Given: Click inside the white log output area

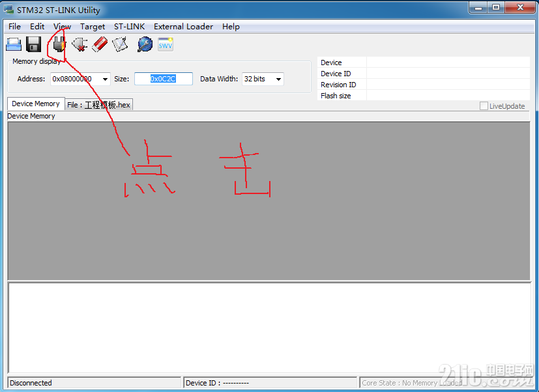Looking at the screenshot, I should [x=269, y=328].
